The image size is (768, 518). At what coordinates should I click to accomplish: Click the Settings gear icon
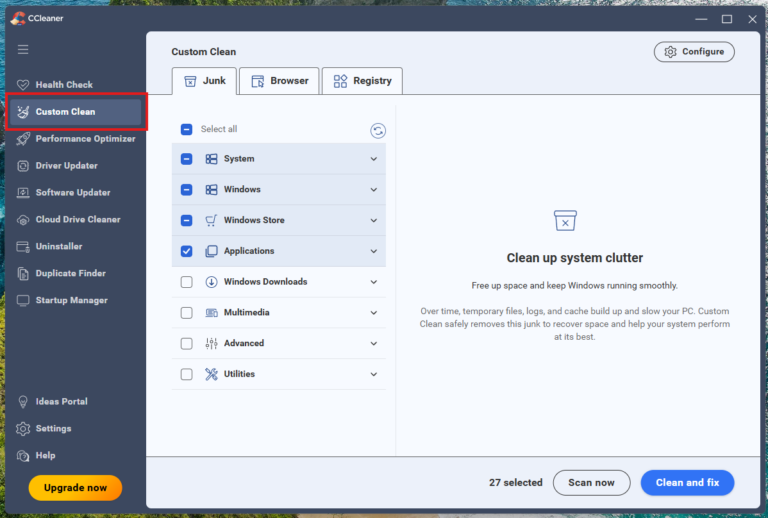(23, 428)
